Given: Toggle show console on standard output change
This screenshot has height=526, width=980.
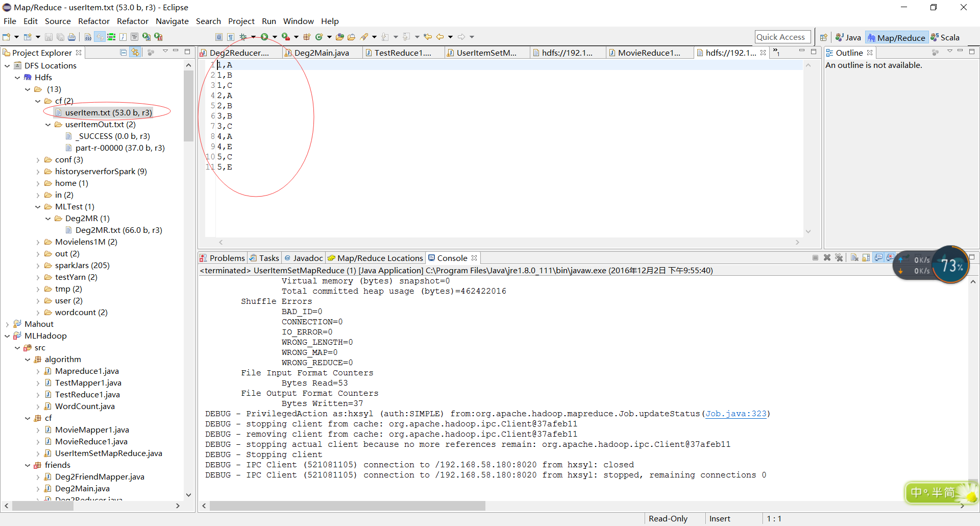Looking at the screenshot, I should coord(878,258).
